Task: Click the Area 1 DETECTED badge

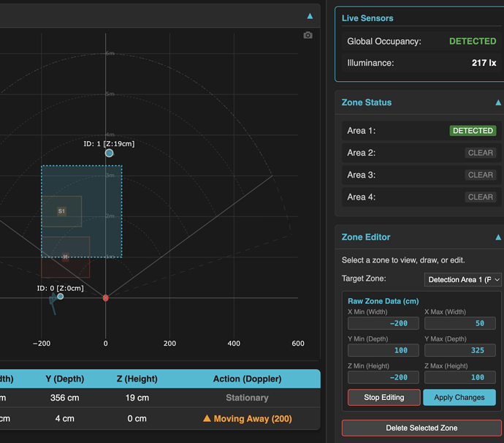Action: pyautogui.click(x=473, y=131)
